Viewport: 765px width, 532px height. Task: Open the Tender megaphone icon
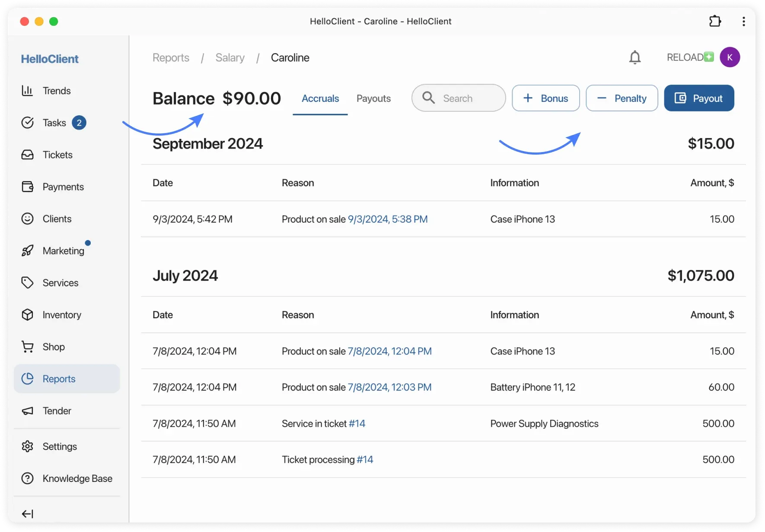click(x=28, y=411)
